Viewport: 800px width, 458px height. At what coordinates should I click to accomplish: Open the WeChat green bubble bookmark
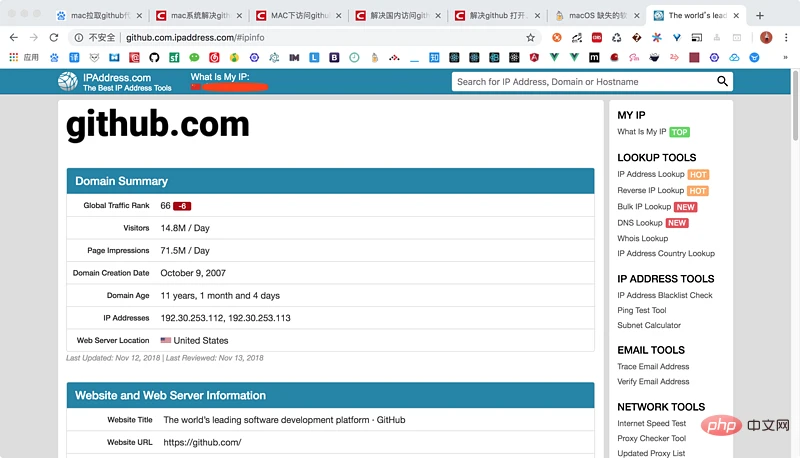194,58
